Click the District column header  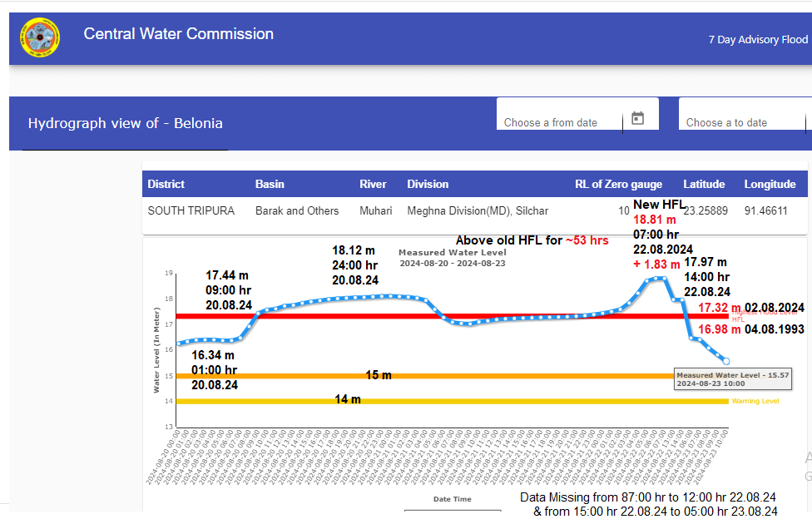click(x=166, y=184)
